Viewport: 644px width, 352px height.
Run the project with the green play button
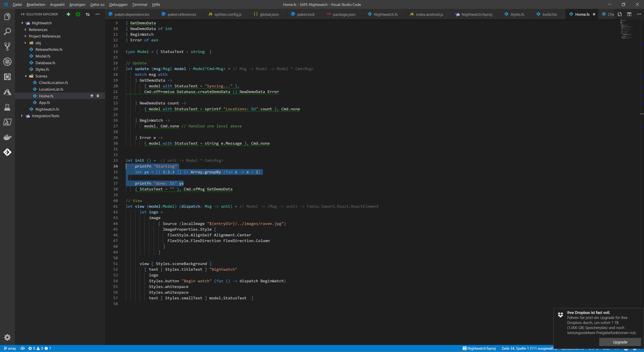[78, 14]
